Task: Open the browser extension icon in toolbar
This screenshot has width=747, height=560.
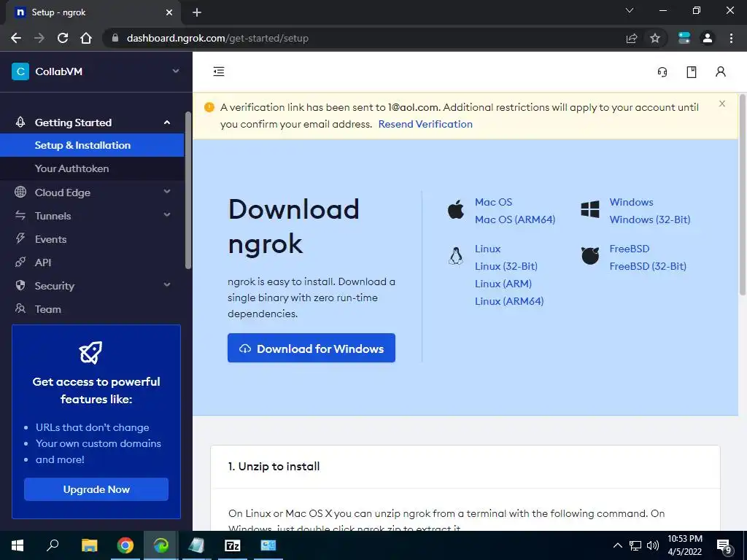Action: 684,38
